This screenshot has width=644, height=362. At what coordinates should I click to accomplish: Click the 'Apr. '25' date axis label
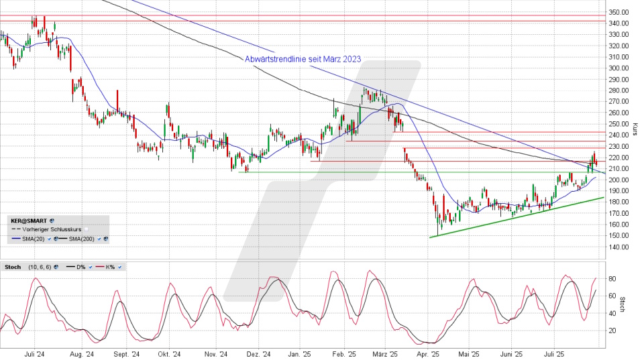[x=428, y=354]
